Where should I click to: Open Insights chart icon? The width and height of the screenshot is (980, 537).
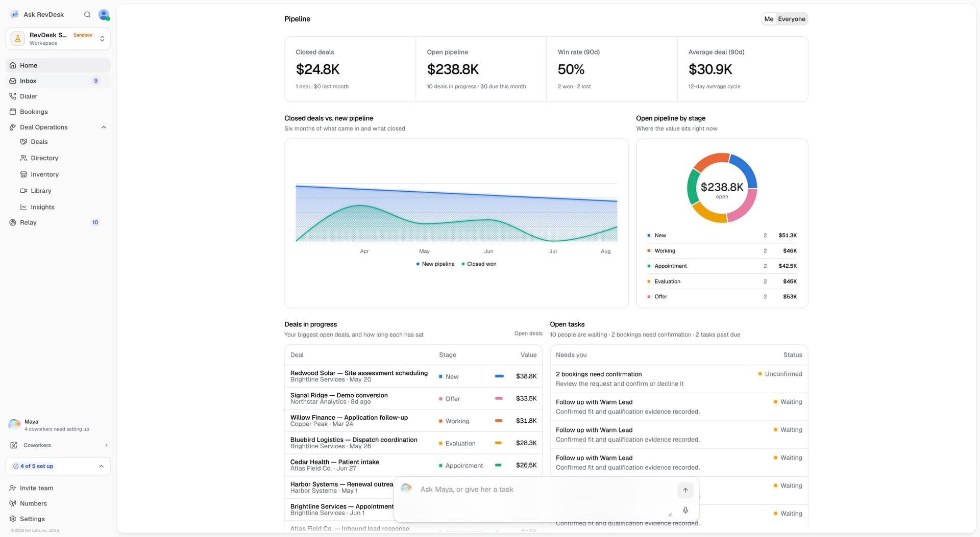[x=23, y=207]
